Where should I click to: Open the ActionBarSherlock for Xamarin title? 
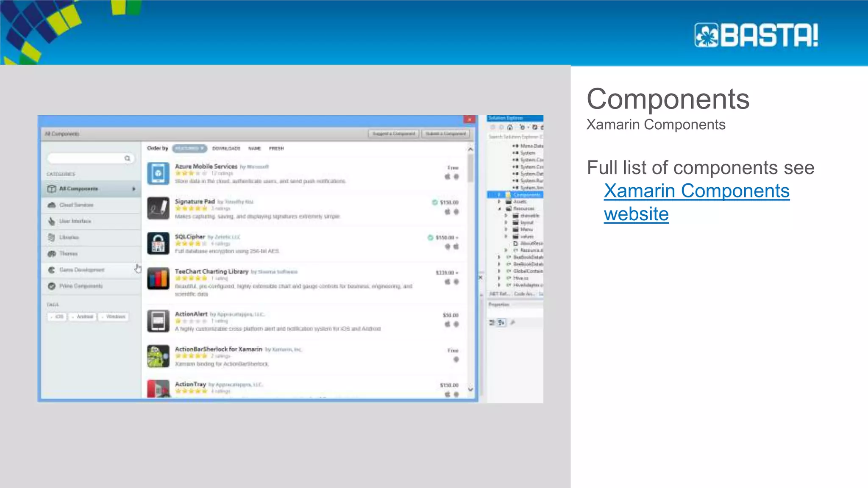click(219, 349)
